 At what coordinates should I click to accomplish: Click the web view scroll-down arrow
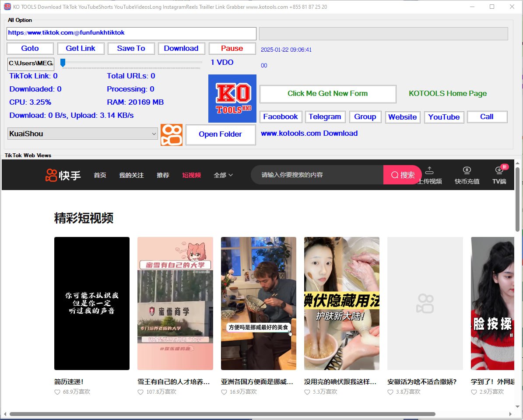[517, 407]
